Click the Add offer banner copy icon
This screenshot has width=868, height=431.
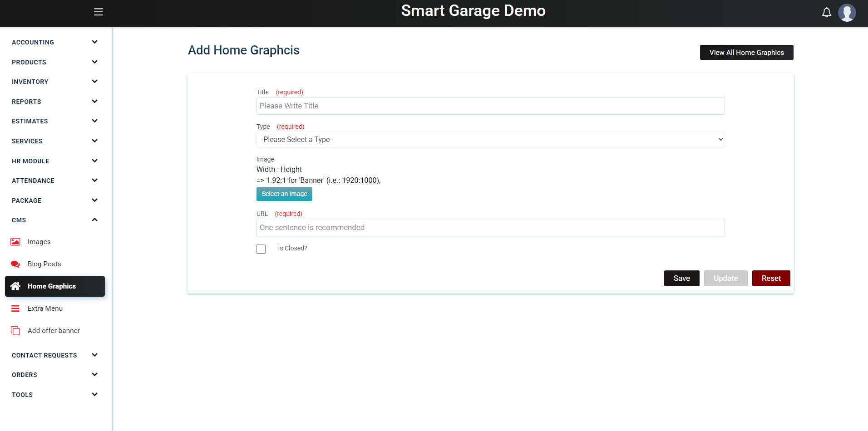click(x=15, y=331)
